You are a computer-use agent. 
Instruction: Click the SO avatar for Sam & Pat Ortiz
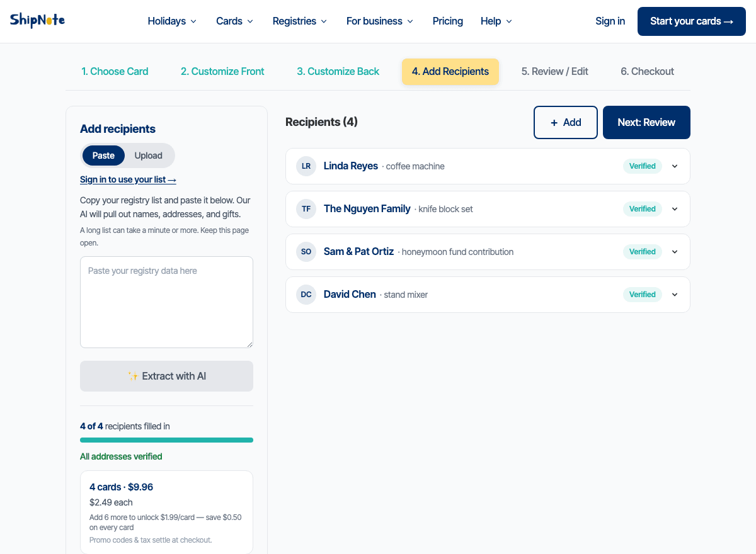[x=306, y=252]
